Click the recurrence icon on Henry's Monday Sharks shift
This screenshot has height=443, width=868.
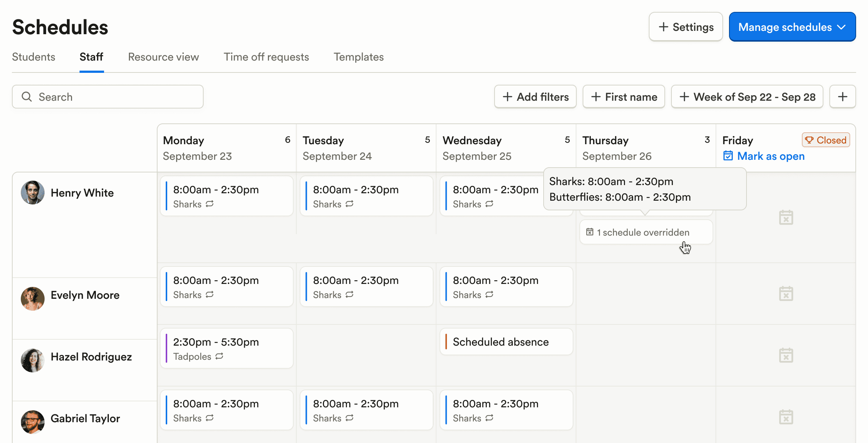pyautogui.click(x=210, y=204)
